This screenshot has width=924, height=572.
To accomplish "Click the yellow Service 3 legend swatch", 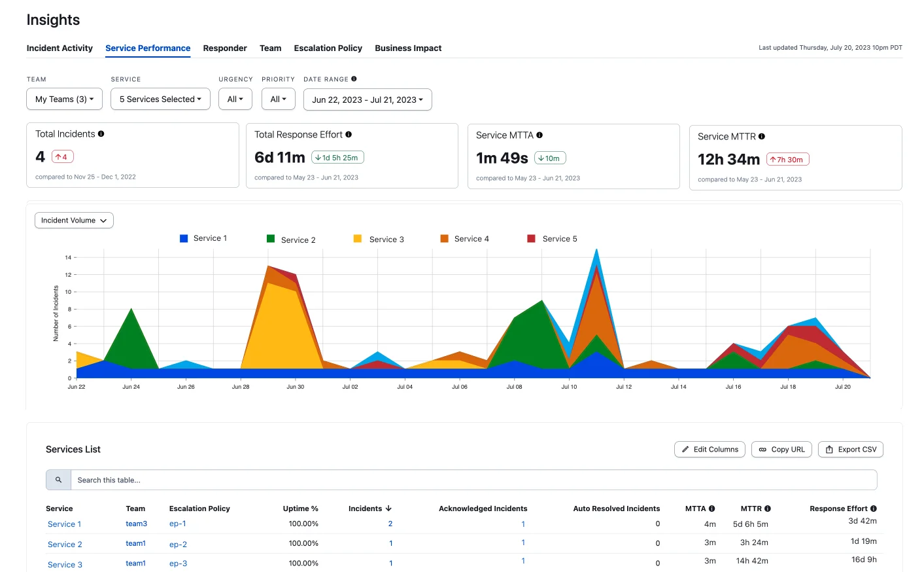I will [356, 238].
